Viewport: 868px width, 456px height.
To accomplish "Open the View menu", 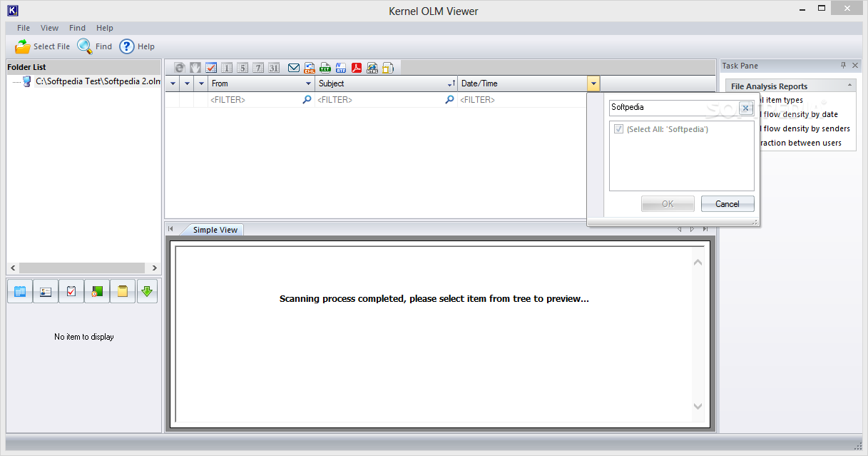I will click(x=50, y=28).
